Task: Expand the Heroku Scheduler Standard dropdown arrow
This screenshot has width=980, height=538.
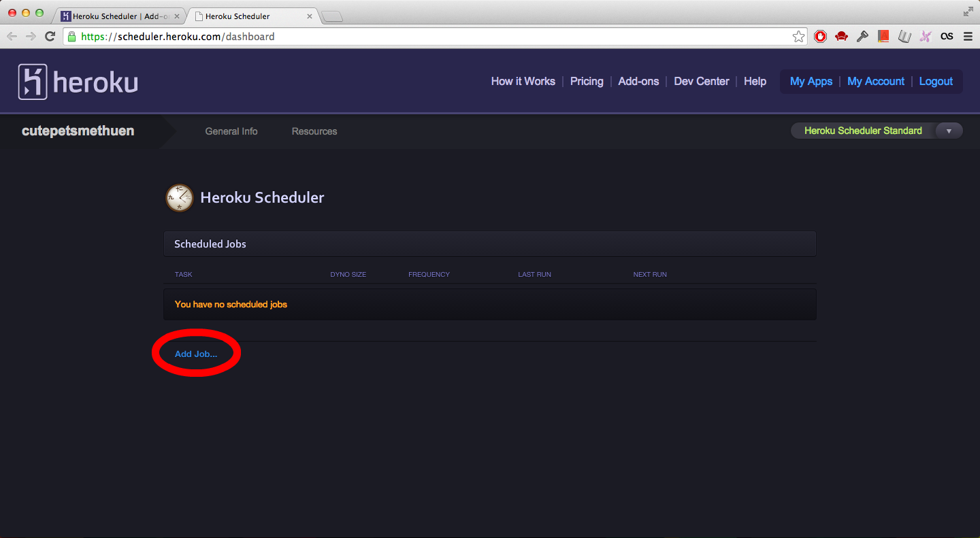Action: pyautogui.click(x=949, y=131)
